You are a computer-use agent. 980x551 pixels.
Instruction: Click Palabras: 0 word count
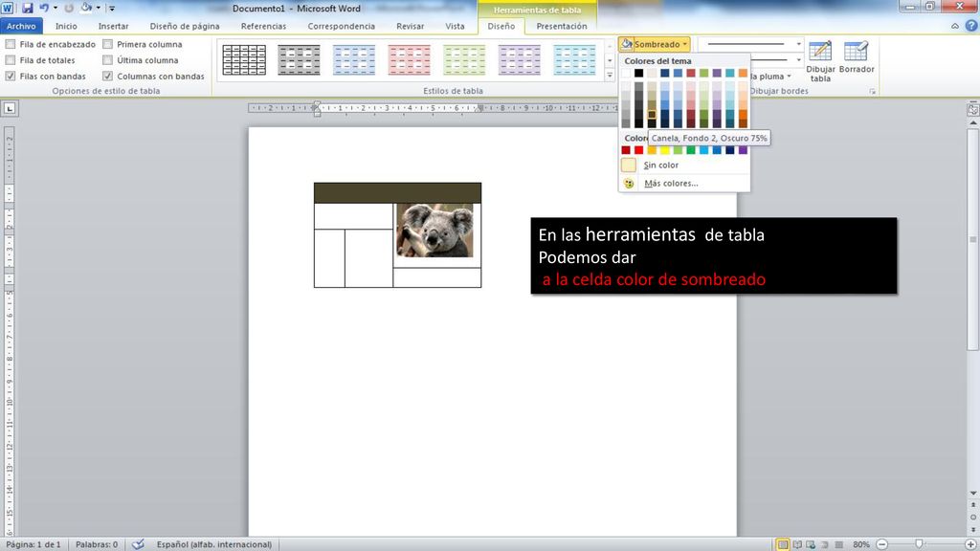[97, 544]
